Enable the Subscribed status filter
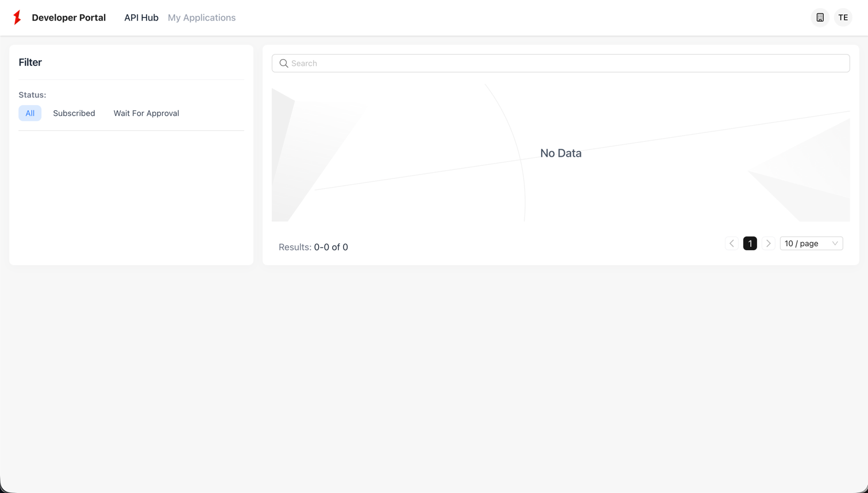Viewport: 868px width, 493px height. 74,113
